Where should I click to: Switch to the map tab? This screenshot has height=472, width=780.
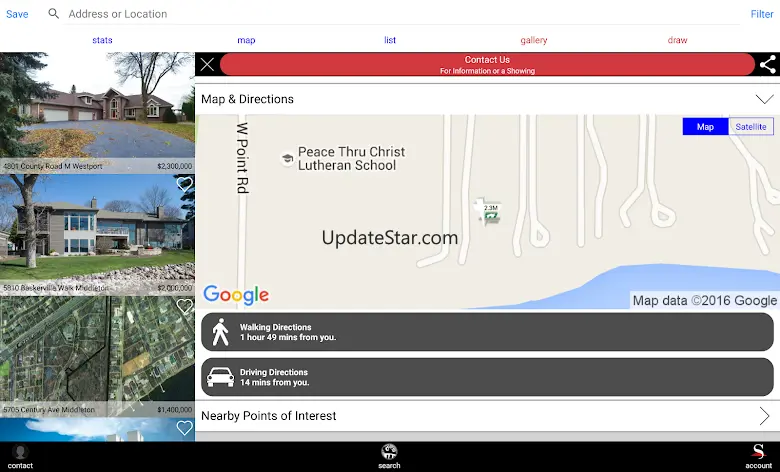coord(246,40)
